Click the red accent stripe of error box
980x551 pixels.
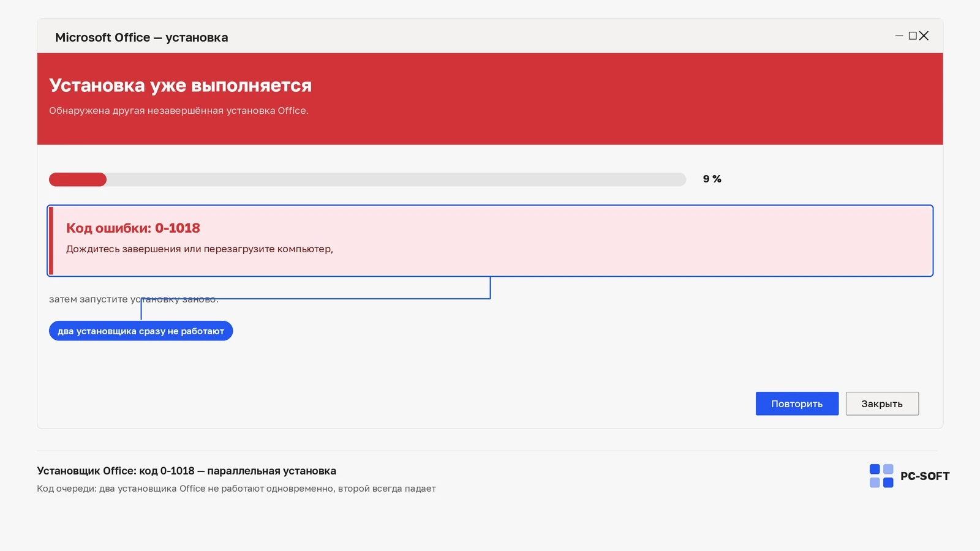click(x=51, y=241)
